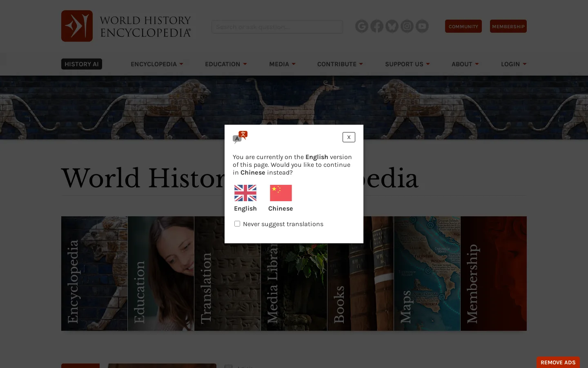This screenshot has height=368, width=588.
Task: Open the Maps panel thumbnail
Action: tap(427, 274)
